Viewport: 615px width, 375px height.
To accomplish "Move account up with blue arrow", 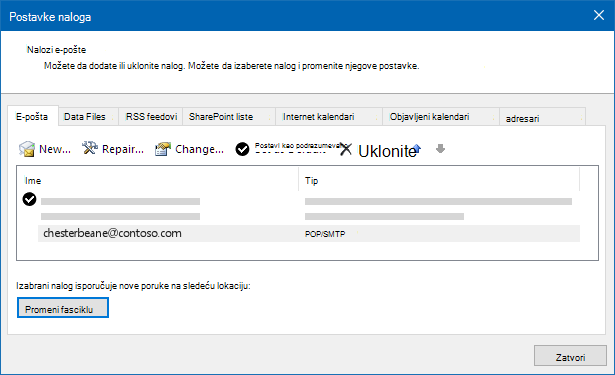I will (417, 149).
